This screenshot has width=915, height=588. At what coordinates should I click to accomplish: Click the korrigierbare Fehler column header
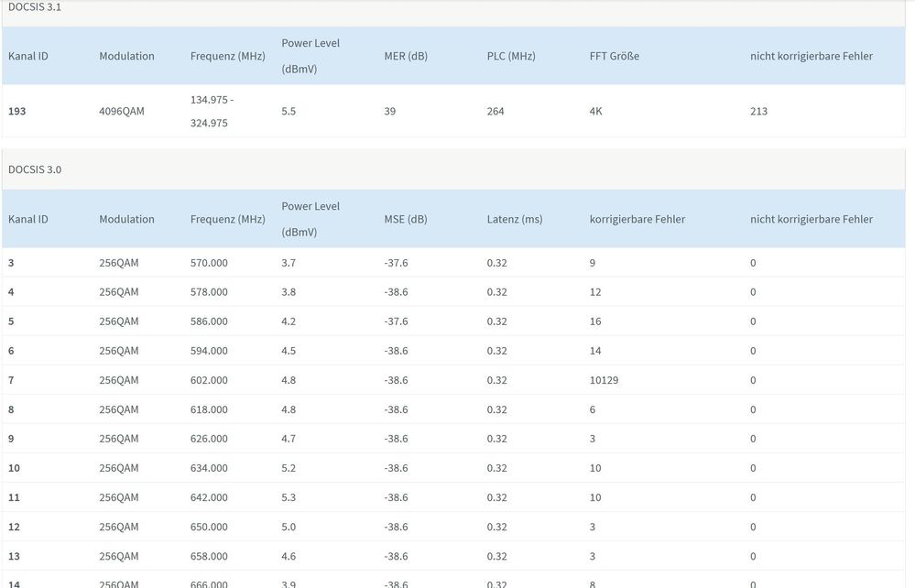tap(637, 219)
